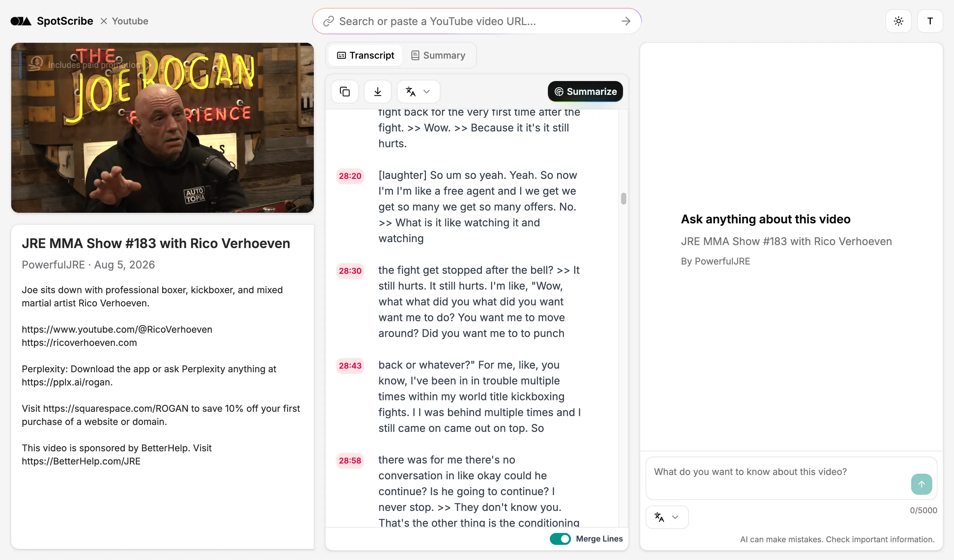The width and height of the screenshot is (954, 560).
Task: Click transcript line 'the fight get stopped after the bell?'
Action: (x=466, y=270)
